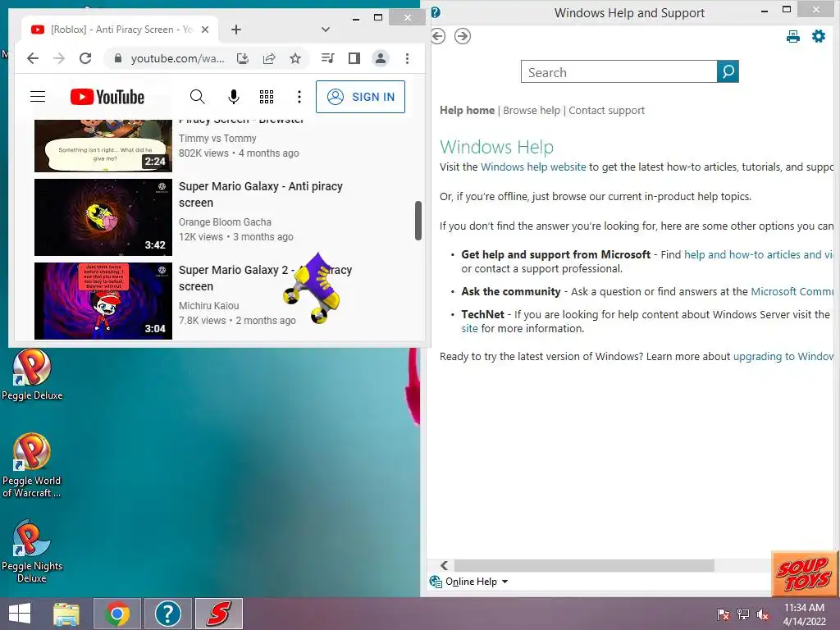840x630 pixels.
Task: Open YouTube settings three-dot menu
Action: point(299,97)
